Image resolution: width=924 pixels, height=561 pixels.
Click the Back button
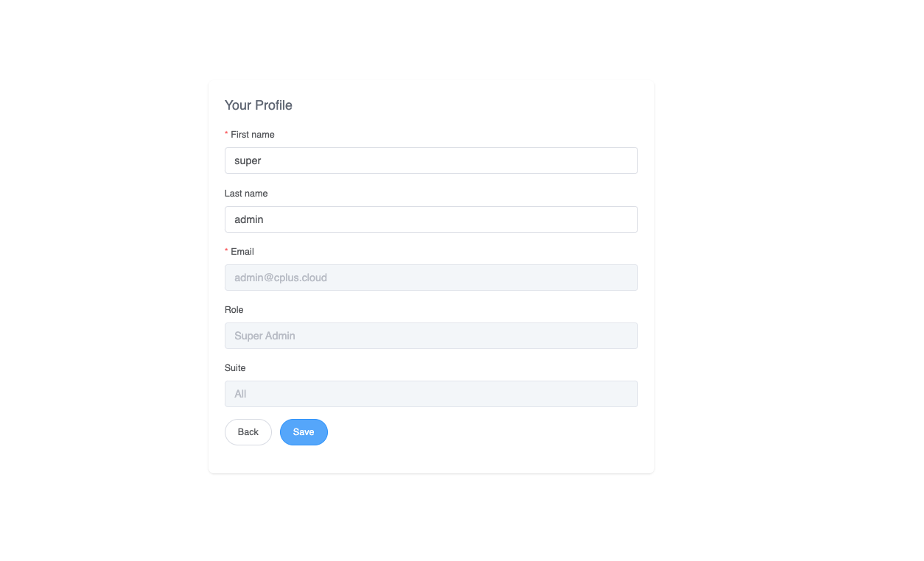tap(248, 432)
